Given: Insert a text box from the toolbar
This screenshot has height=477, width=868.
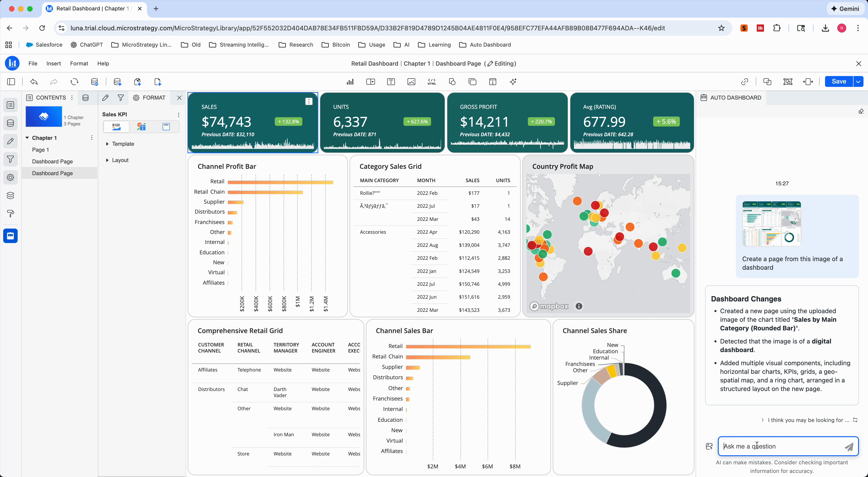Looking at the screenshot, I should pyautogui.click(x=391, y=82).
